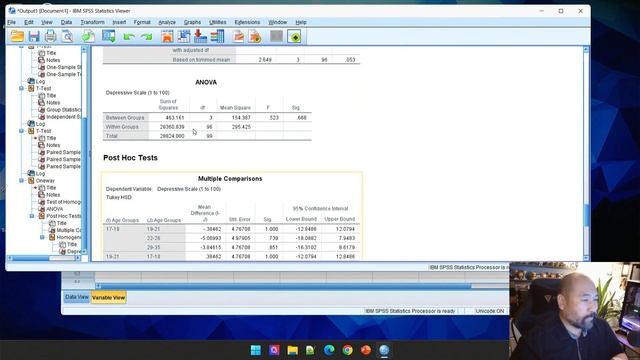The height and width of the screenshot is (360, 640).
Task: Open the Recall recent dialogs icon
Action: (109, 36)
